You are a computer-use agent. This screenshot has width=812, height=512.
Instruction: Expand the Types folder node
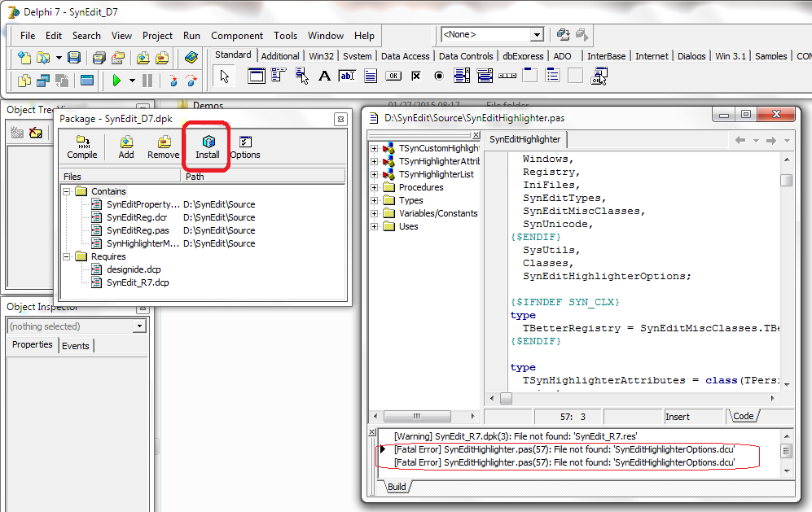click(x=374, y=200)
